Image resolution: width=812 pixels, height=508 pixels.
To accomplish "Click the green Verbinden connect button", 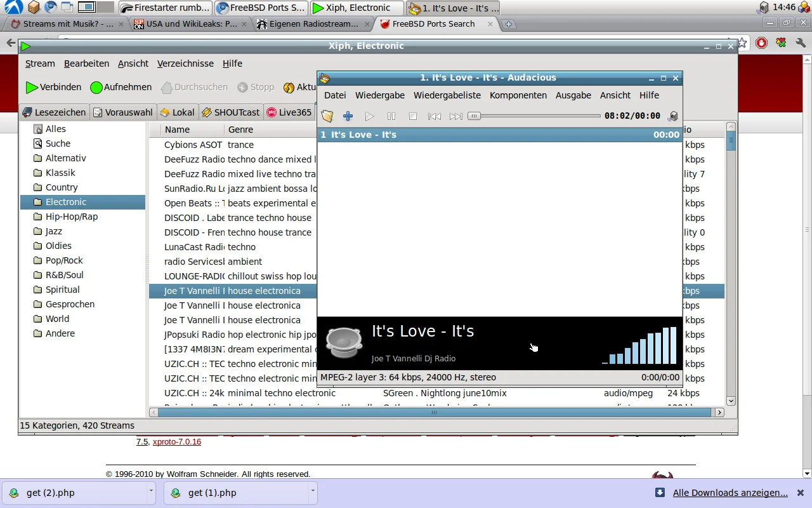I will click(53, 87).
